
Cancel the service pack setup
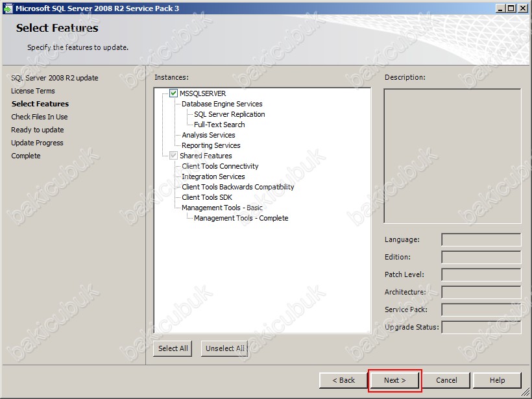(x=446, y=380)
